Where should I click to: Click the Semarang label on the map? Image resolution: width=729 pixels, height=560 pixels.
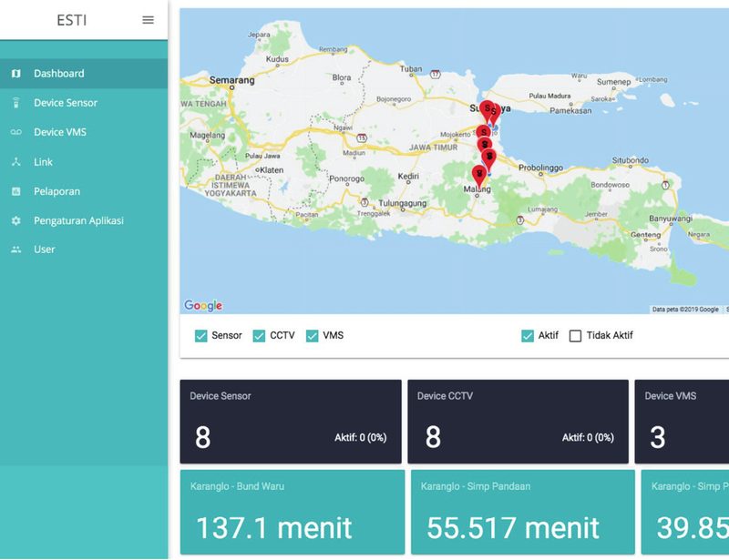[x=232, y=80]
